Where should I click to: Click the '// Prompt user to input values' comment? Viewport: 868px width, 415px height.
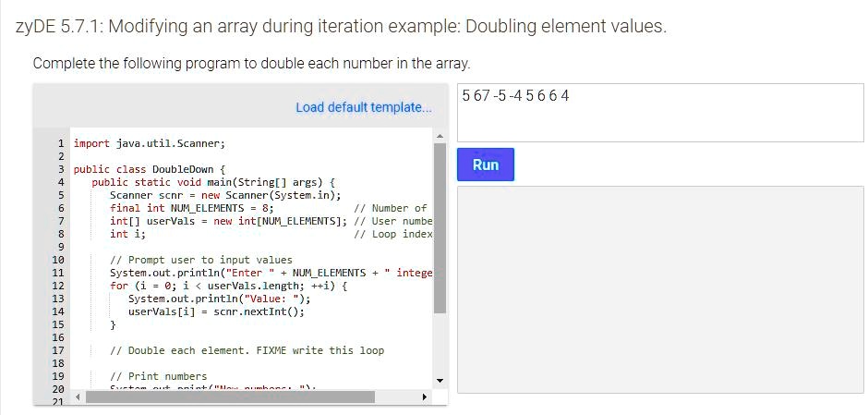pos(200,260)
